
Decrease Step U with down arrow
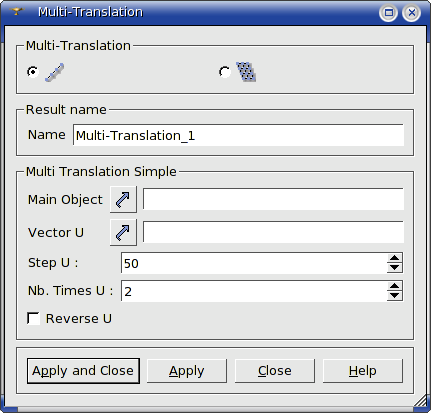tap(395, 267)
